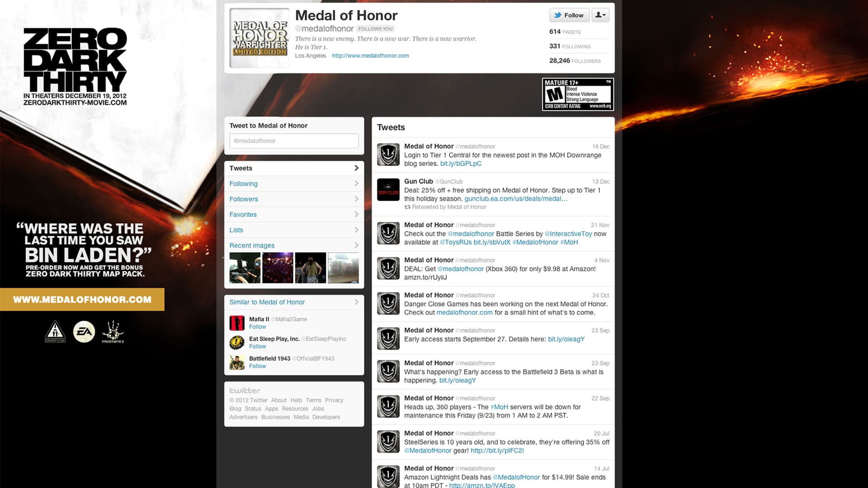868x488 pixels.
Task: Open the Privacy footer link
Action: point(334,400)
